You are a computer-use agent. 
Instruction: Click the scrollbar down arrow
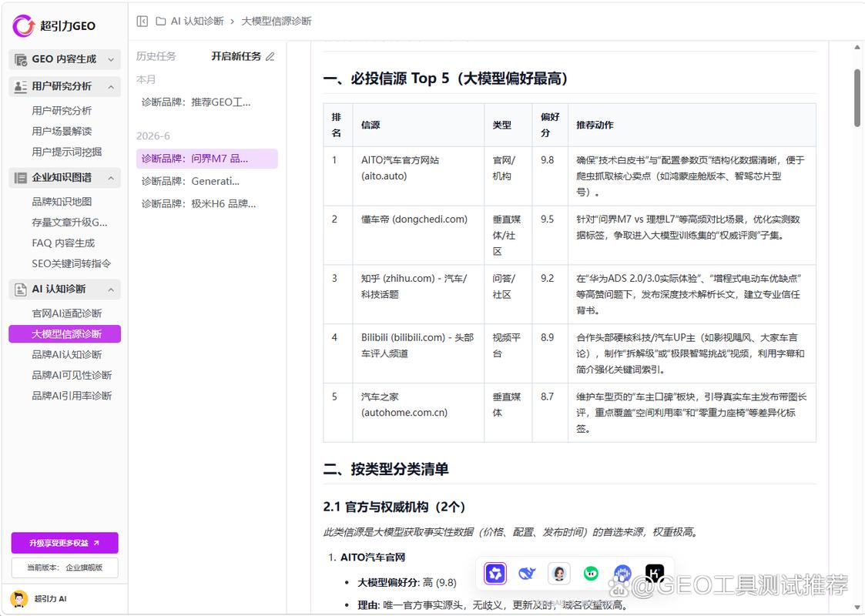pos(857,608)
